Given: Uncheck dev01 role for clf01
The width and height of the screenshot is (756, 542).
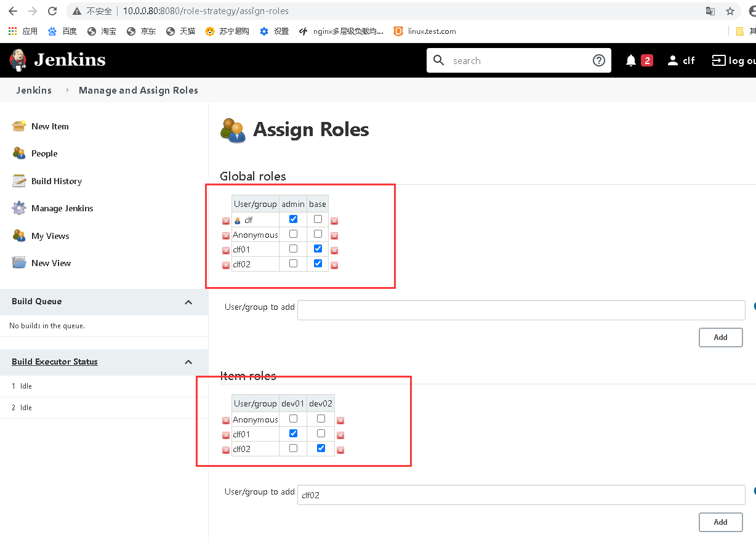Looking at the screenshot, I should pyautogui.click(x=293, y=433).
